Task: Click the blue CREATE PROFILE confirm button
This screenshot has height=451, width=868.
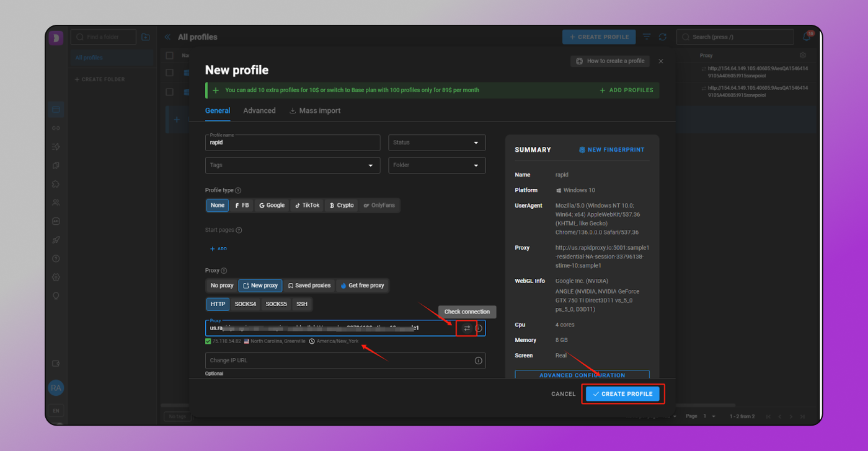Action: 622,394
